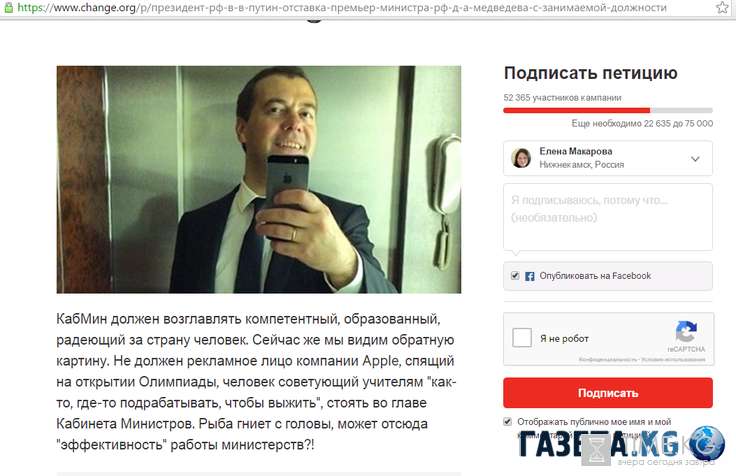Click the red Подписать button
Viewport: 736px width, 476px height.
(608, 393)
